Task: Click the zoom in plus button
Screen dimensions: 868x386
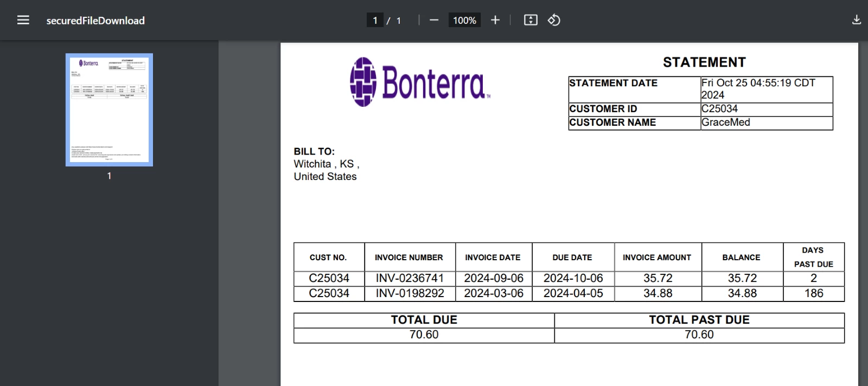Action: click(x=495, y=20)
